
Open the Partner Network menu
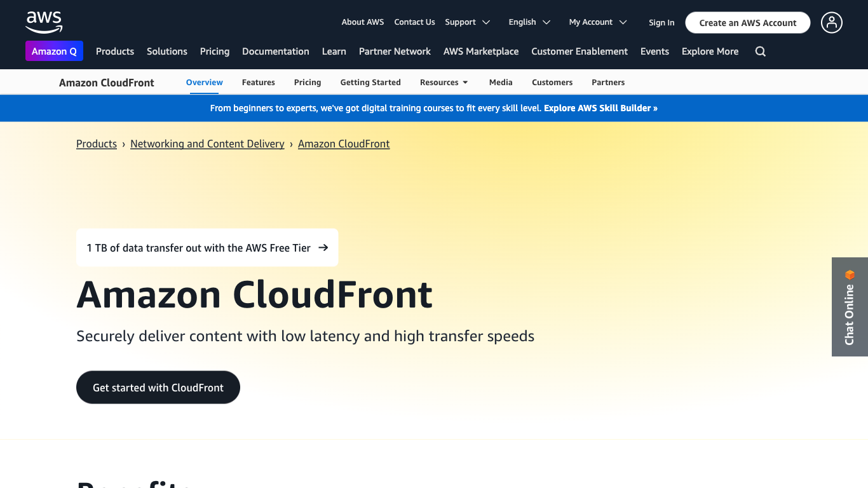pos(395,51)
